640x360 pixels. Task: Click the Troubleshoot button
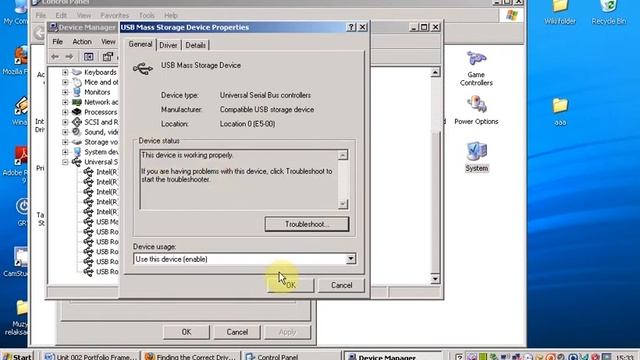(x=307, y=224)
